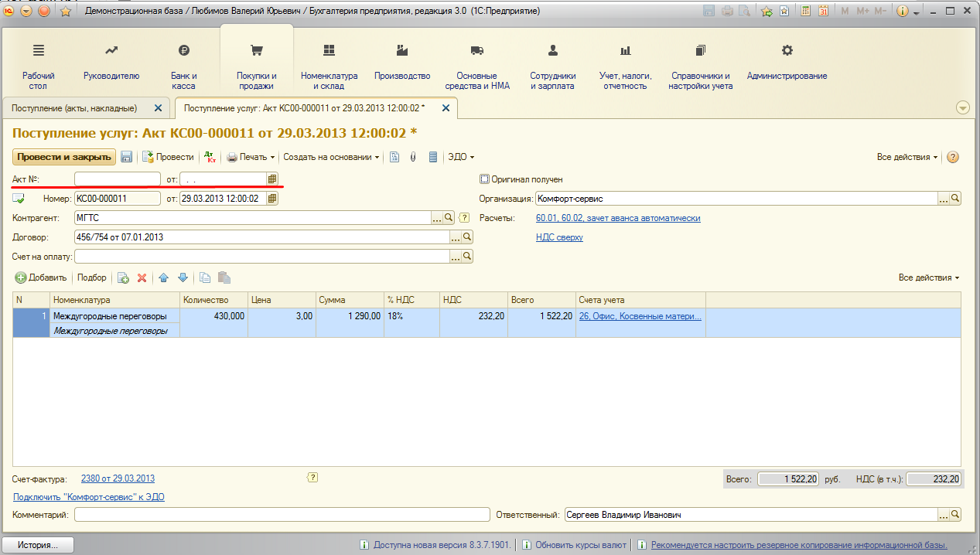This screenshot has width=980, height=555.
Task: Check the Оригинал получен checkbox
Action: pos(485,179)
